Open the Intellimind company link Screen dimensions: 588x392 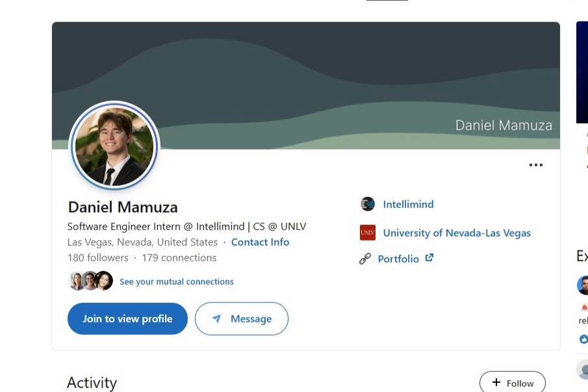pyautogui.click(x=408, y=204)
